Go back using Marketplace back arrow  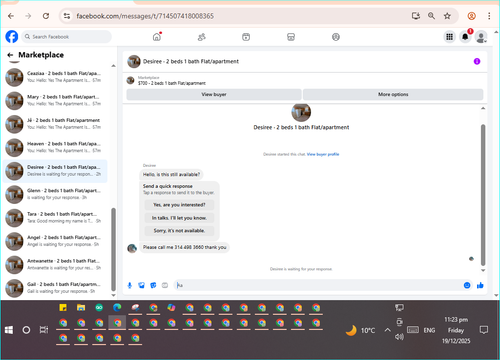click(x=10, y=55)
